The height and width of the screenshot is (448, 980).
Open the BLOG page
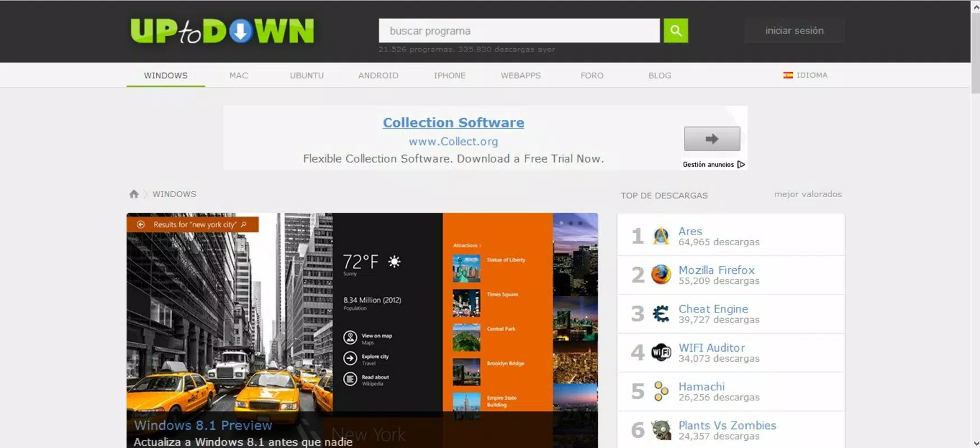pos(659,76)
